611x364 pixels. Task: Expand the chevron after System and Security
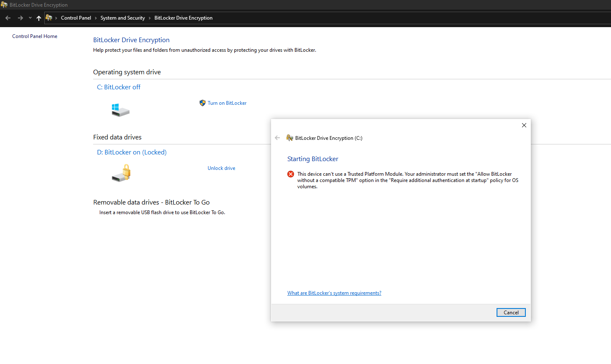150,18
